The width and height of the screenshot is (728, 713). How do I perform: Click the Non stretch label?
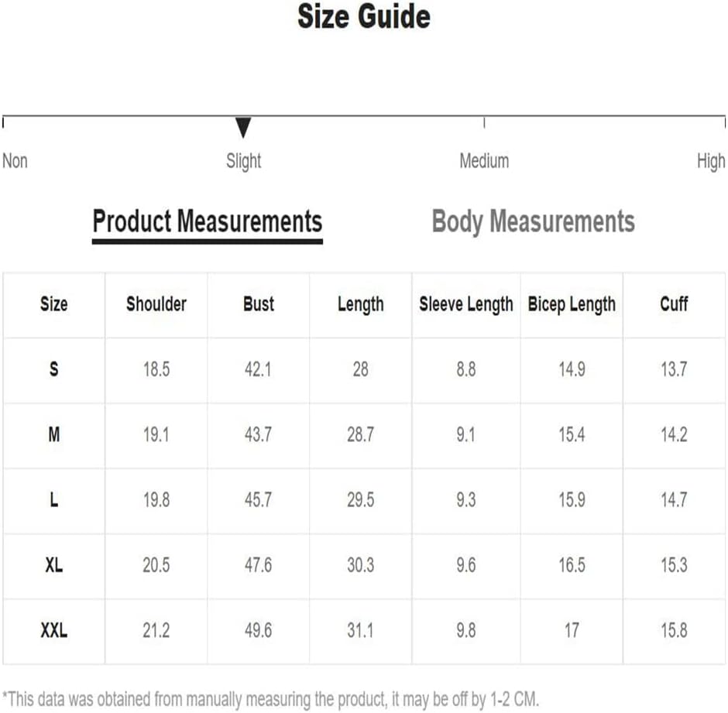point(15,161)
